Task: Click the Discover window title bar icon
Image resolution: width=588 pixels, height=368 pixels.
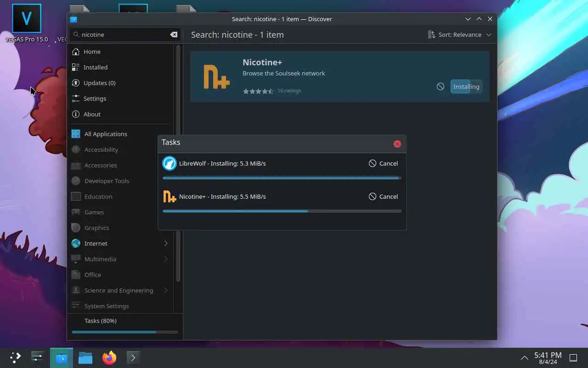Action: (73, 19)
